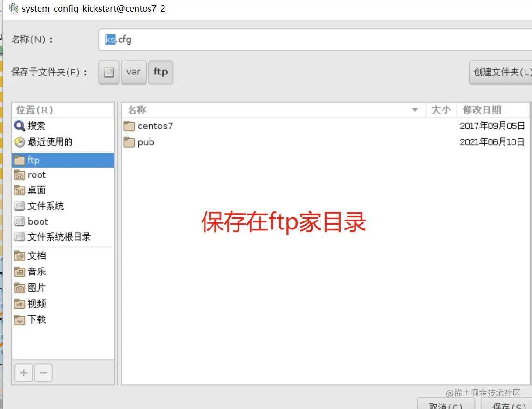Click the 位置(R) places header

[63, 110]
